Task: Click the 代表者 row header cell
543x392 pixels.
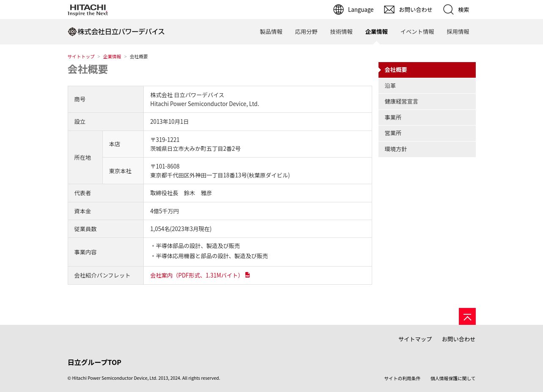Action: point(106,193)
